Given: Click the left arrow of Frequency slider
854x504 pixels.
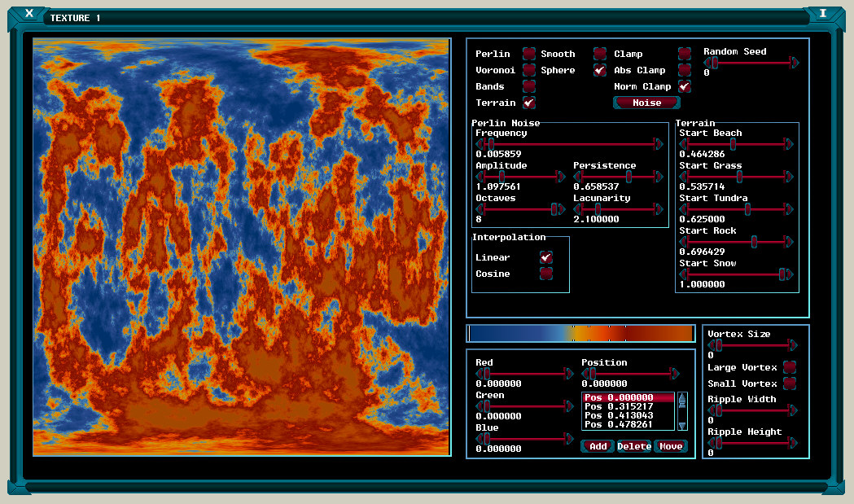Looking at the screenshot, I should click(479, 144).
